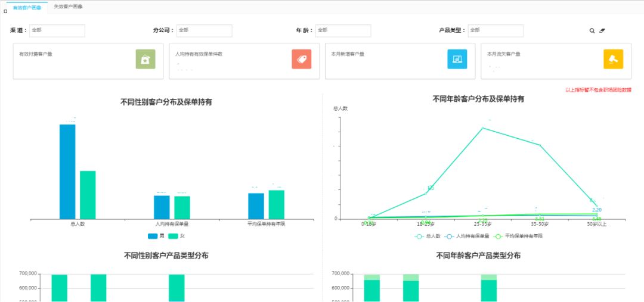644x302 pixels.
Task: Expand the 年龄 filter dropdown
Action: coord(343,30)
